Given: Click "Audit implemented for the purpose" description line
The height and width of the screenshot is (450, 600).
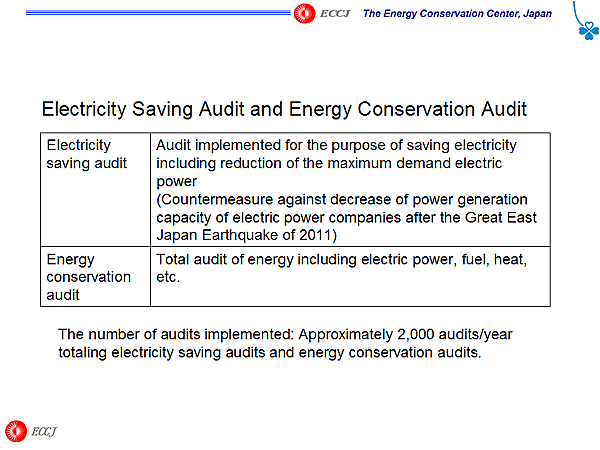Looking at the screenshot, I should pyautogui.click(x=337, y=145).
